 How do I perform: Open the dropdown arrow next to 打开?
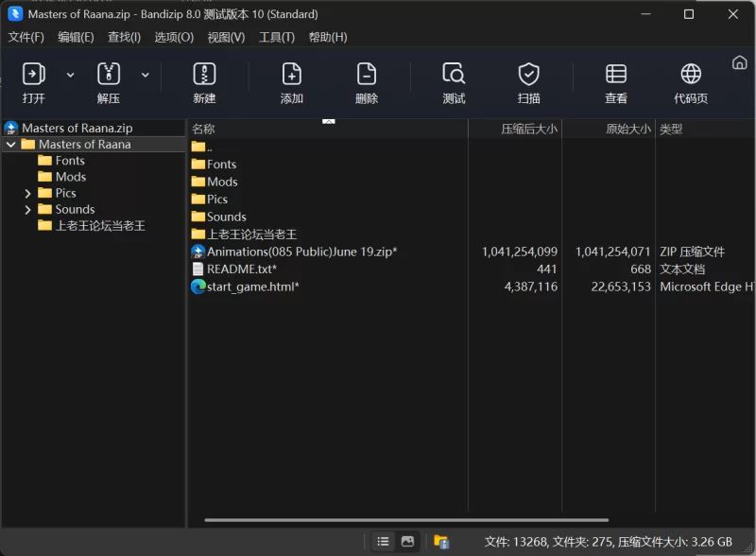pos(70,75)
